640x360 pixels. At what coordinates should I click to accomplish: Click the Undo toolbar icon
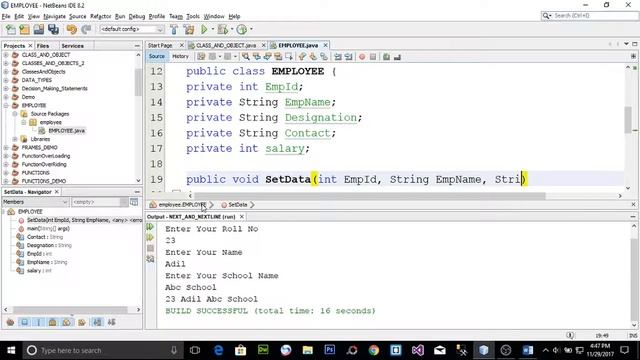click(71, 29)
